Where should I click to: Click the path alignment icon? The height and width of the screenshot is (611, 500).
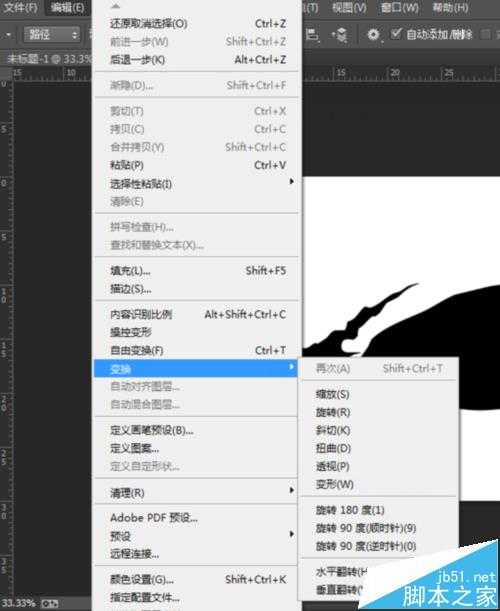click(x=312, y=35)
